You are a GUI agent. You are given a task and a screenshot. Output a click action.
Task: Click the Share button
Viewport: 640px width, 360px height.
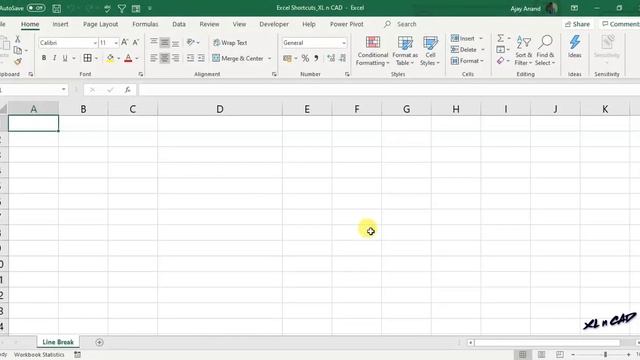point(577,24)
